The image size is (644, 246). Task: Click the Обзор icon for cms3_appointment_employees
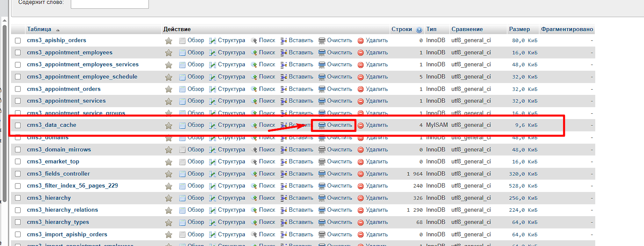(183, 53)
